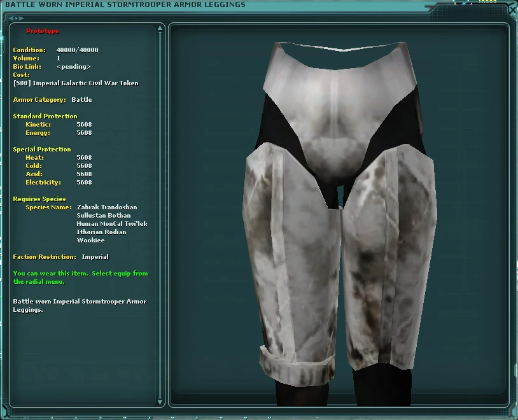Select hotbar slot 2
This screenshot has height=420, width=518.
pos(75,417)
